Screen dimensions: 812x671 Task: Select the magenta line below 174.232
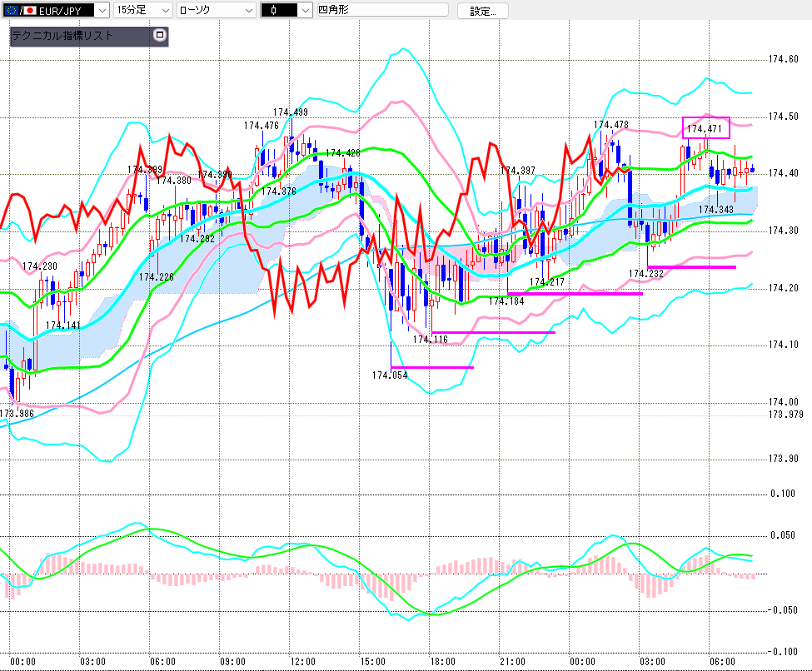[691, 267]
